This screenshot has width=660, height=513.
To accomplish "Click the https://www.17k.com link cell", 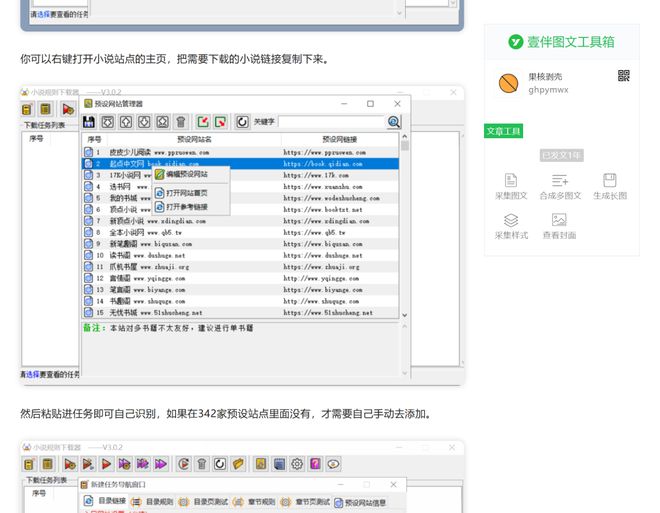I will 316,175.
